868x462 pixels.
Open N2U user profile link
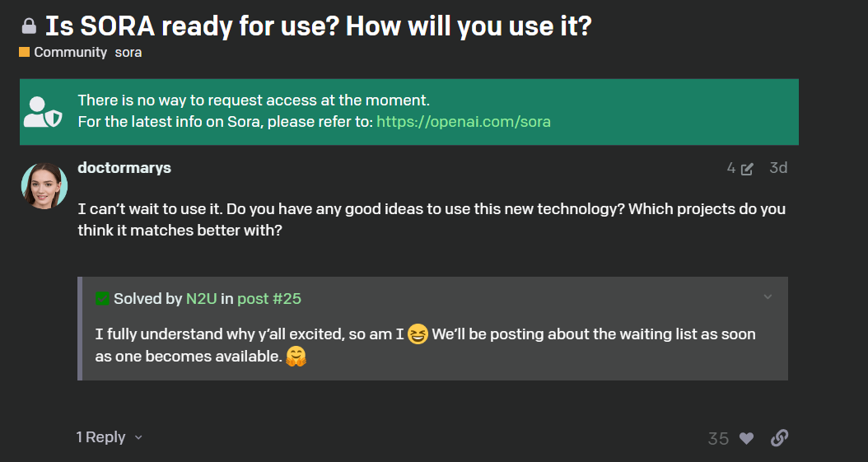[202, 299]
